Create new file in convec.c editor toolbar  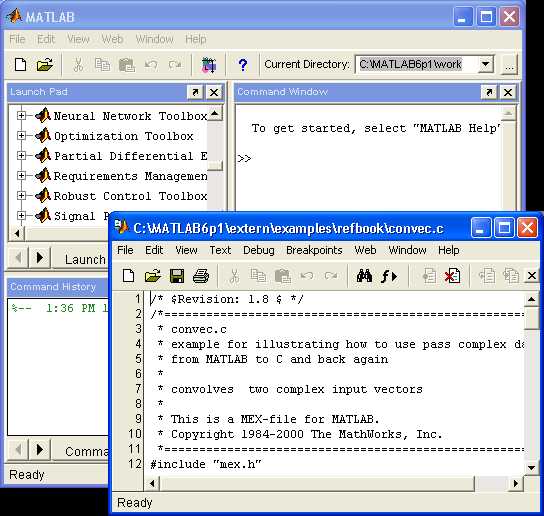129,276
